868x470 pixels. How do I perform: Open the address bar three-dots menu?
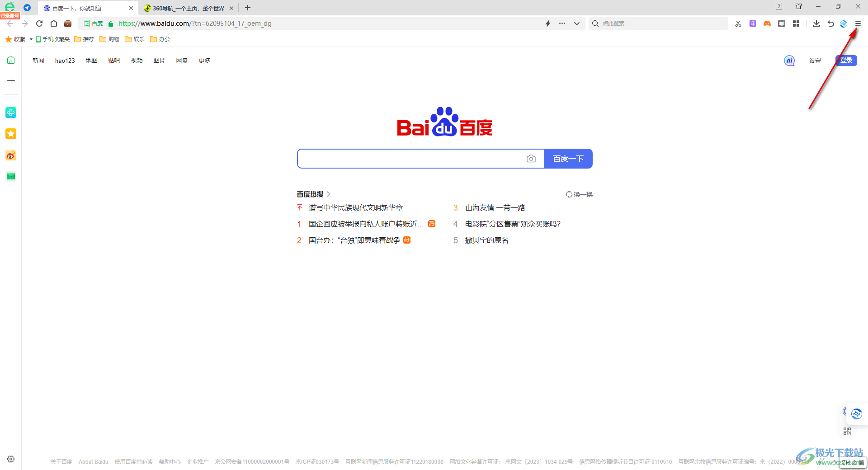(x=562, y=23)
